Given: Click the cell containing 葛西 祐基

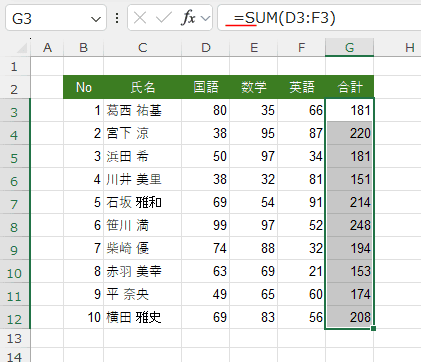Looking at the screenshot, I should (143, 110).
